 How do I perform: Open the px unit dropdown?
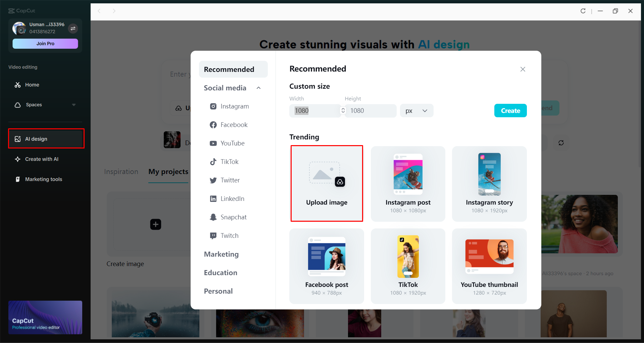pos(416,111)
